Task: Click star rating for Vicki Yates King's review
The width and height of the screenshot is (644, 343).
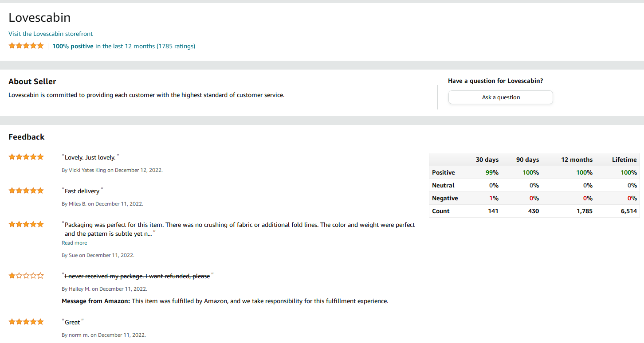Action: tap(26, 157)
